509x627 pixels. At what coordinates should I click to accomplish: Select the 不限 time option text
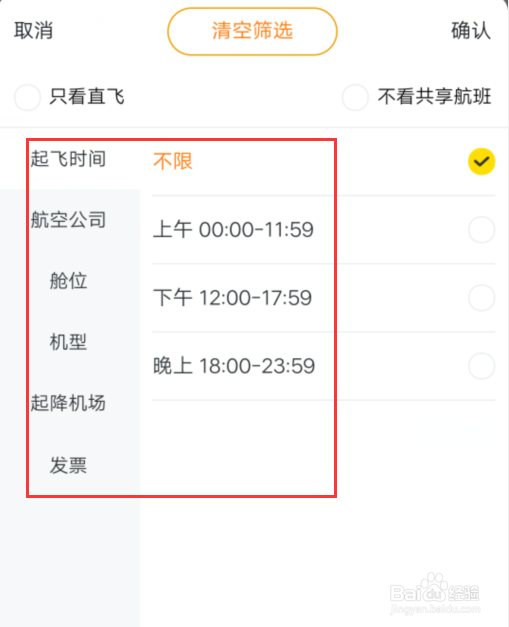pos(173,162)
